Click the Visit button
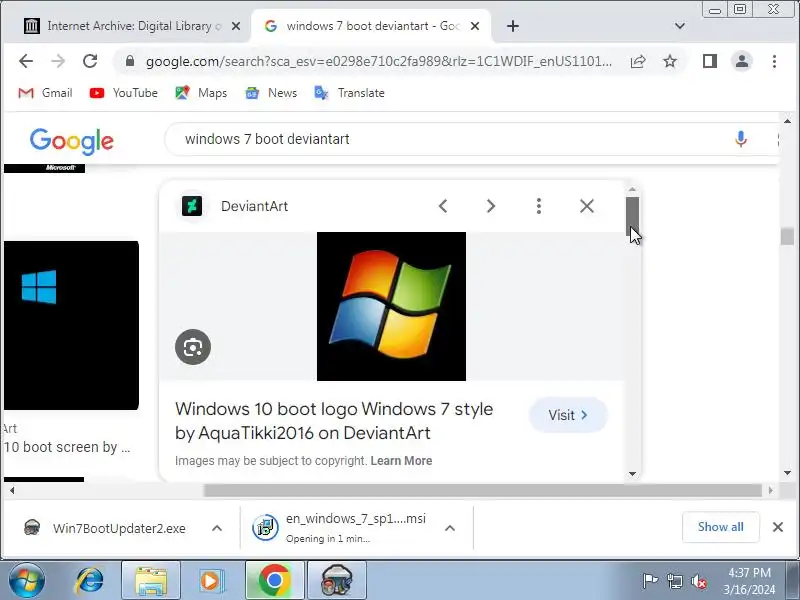This screenshot has width=800, height=600. click(568, 415)
